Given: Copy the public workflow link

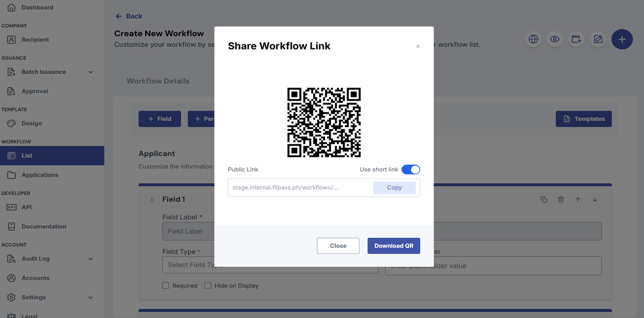Looking at the screenshot, I should 394,187.
